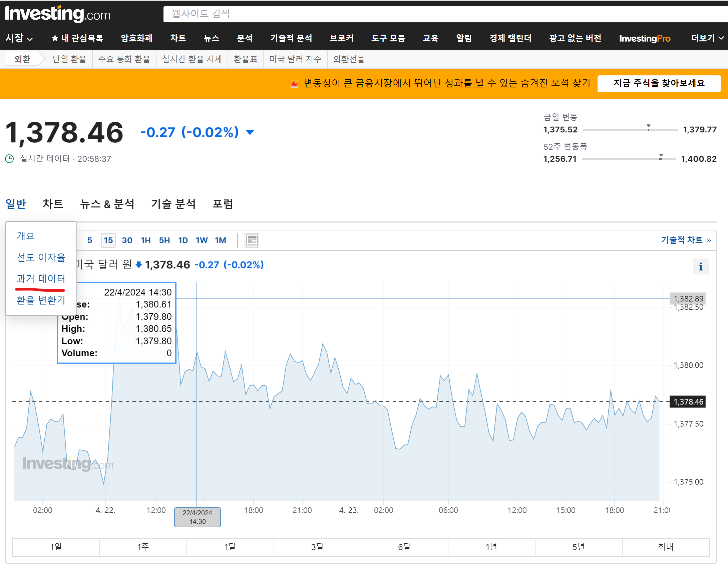Expand the 시장 dropdown menu
Image resolution: width=728 pixels, height=577 pixels.
(19, 38)
